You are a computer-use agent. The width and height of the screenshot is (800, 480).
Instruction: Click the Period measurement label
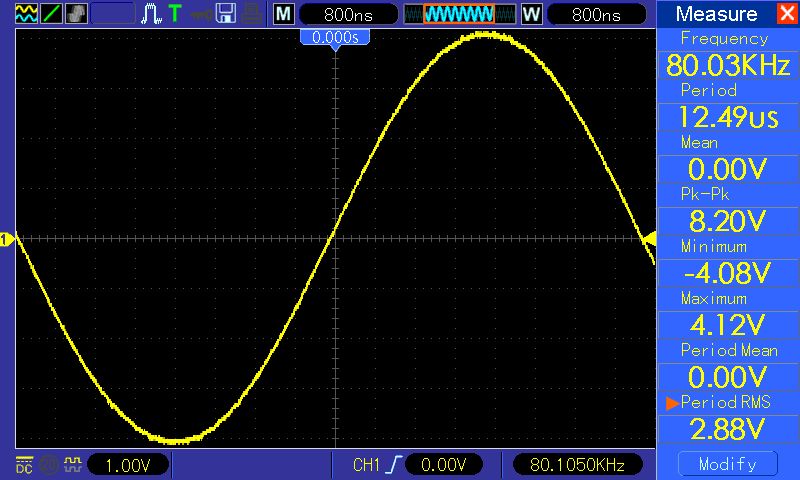coord(709,90)
